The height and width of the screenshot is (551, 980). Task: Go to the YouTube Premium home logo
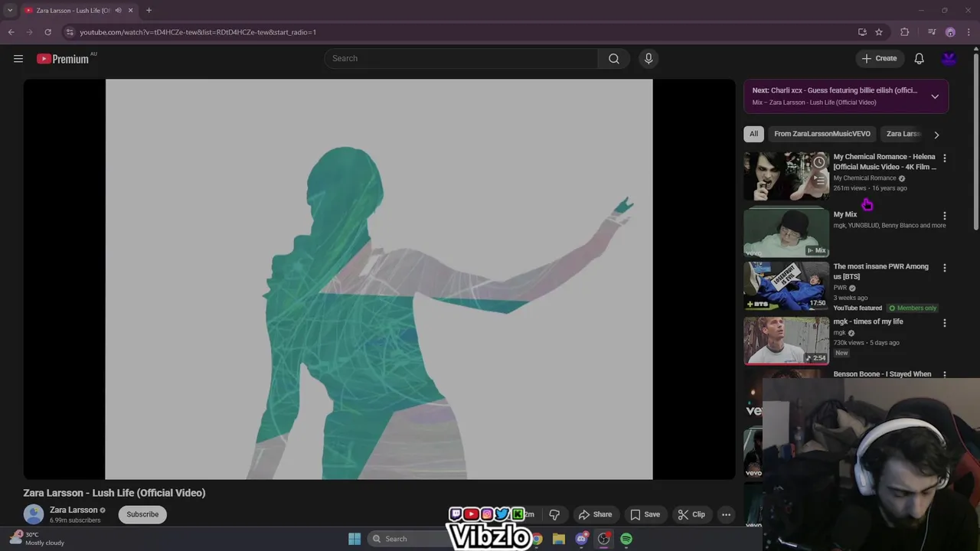click(63, 59)
